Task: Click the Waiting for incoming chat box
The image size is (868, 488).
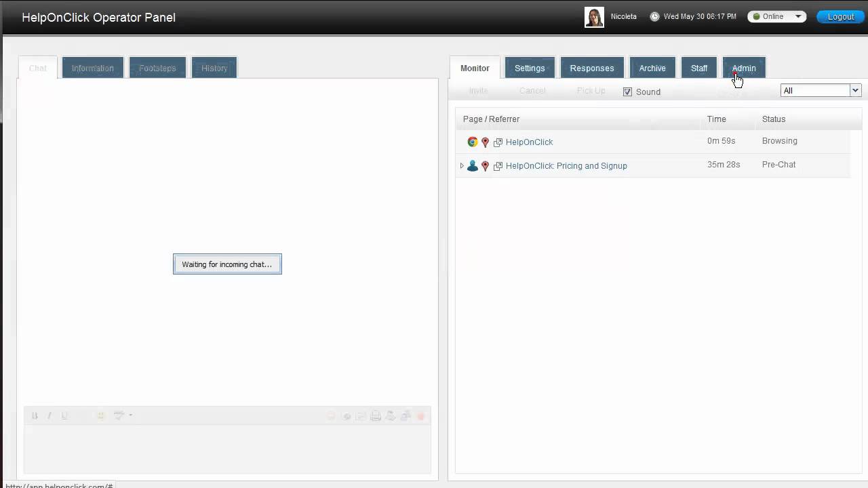Action: (x=227, y=264)
